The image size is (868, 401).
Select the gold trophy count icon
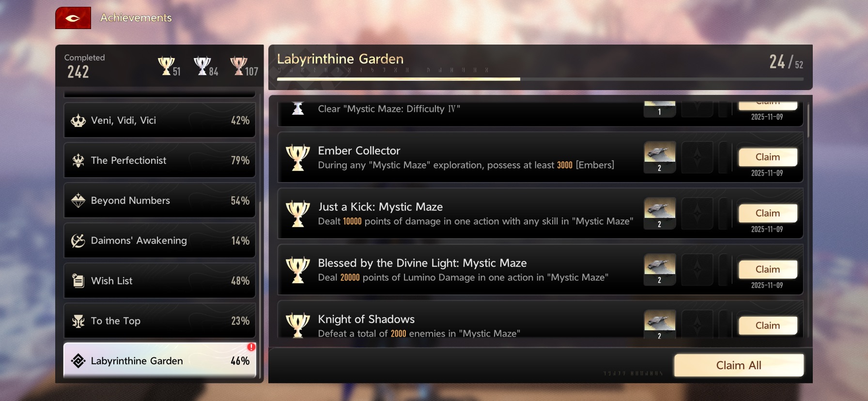166,66
